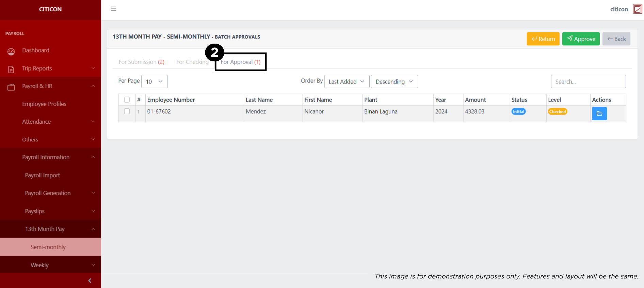
Task: Click the citicon user avatar icon
Action: pos(637,9)
